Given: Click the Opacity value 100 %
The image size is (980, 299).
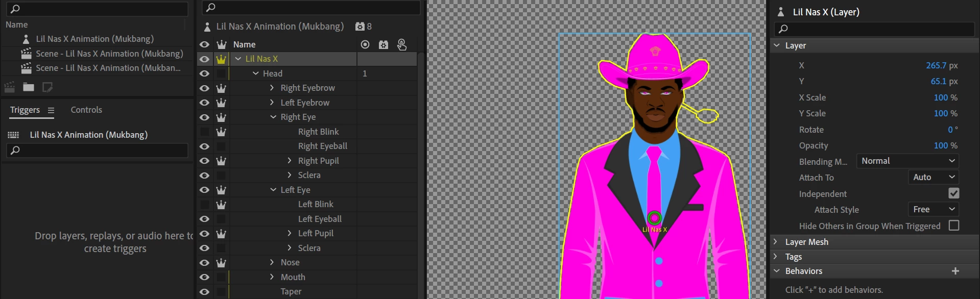Looking at the screenshot, I should 946,145.
